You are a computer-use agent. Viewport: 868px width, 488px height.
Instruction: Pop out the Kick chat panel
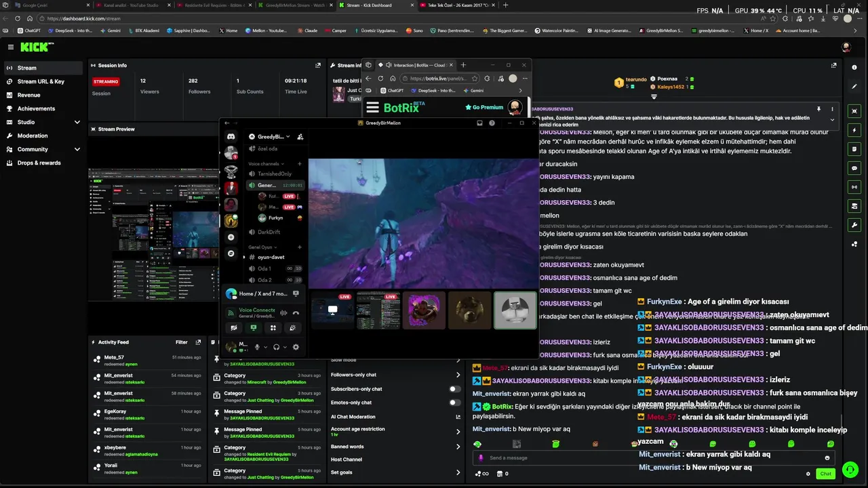(834, 66)
